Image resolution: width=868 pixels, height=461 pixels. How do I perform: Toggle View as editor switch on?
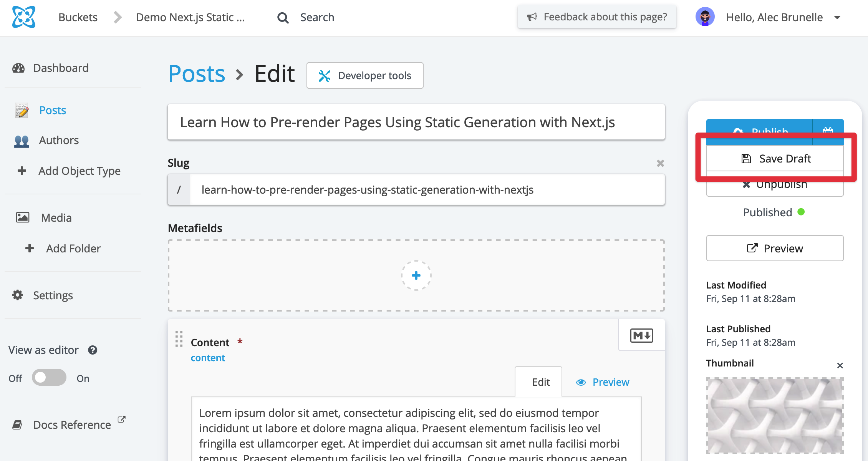(49, 378)
